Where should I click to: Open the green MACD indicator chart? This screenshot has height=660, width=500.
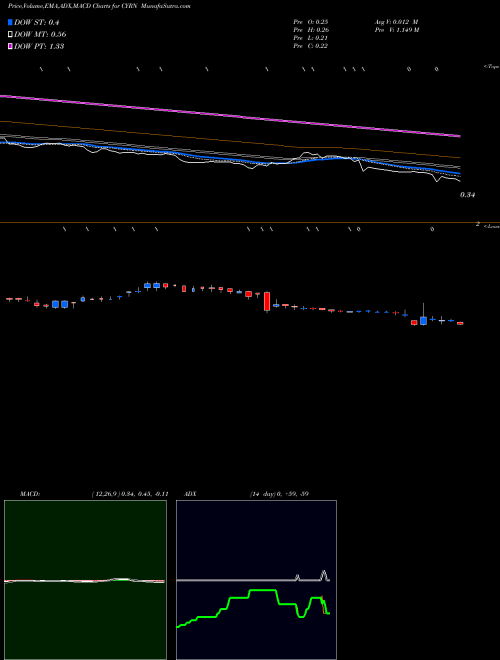85,580
